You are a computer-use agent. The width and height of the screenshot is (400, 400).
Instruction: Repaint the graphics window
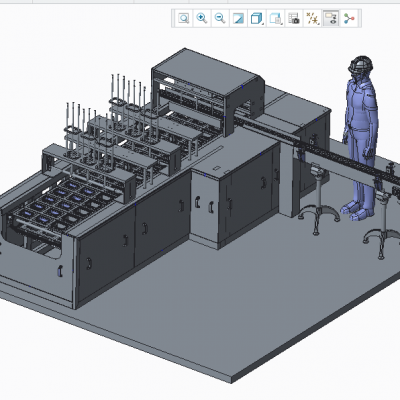click(238, 18)
